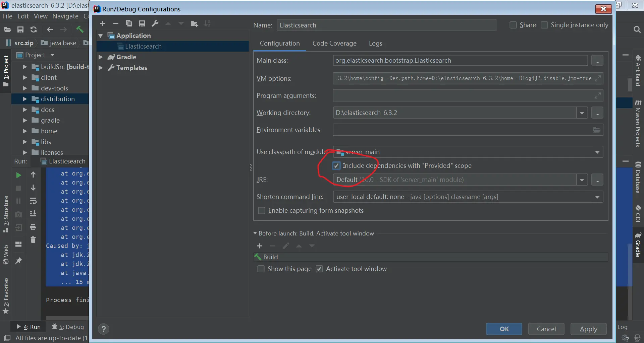Create a new folder in the configuration tree
The height and width of the screenshot is (343, 644).
195,23
